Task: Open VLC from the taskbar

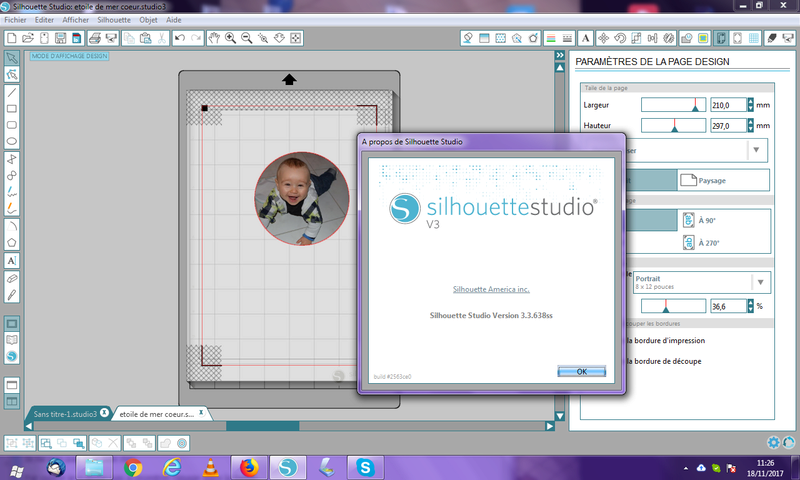Action: click(x=210, y=468)
